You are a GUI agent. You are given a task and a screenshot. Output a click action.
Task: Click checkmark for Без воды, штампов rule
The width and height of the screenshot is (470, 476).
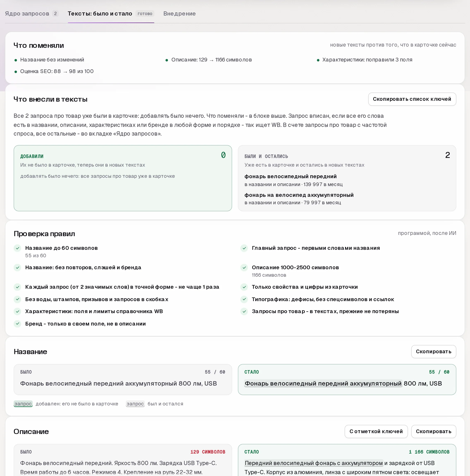point(18,299)
